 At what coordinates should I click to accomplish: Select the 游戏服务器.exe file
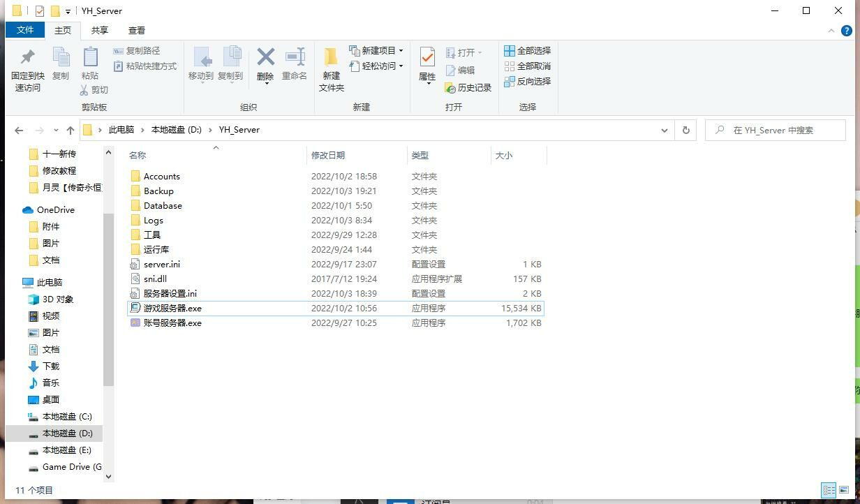coord(172,309)
